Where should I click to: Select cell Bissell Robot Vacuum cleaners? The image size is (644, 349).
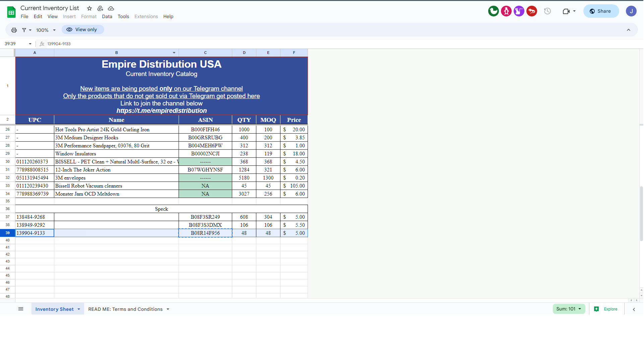coord(116,186)
